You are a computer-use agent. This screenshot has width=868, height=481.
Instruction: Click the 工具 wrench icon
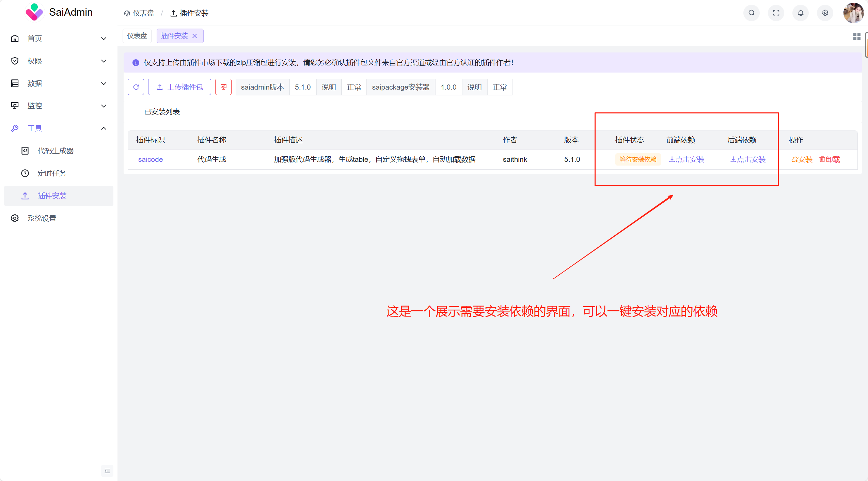(15, 128)
